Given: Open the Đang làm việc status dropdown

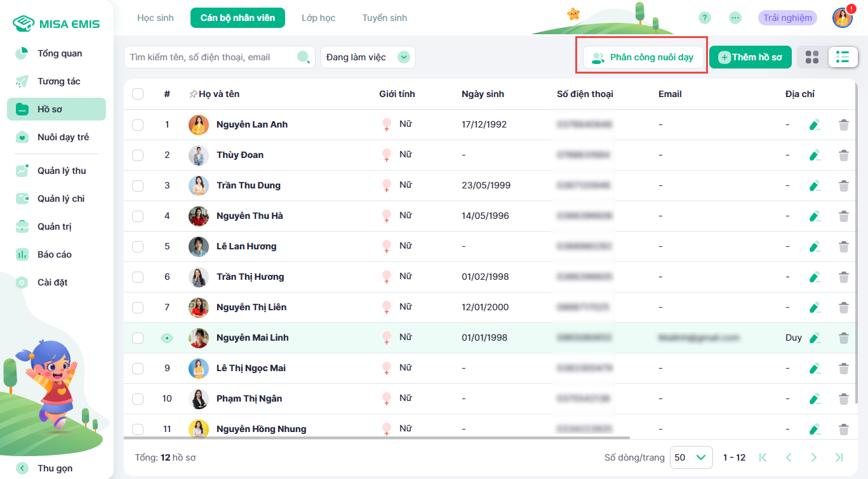Looking at the screenshot, I should pos(368,57).
